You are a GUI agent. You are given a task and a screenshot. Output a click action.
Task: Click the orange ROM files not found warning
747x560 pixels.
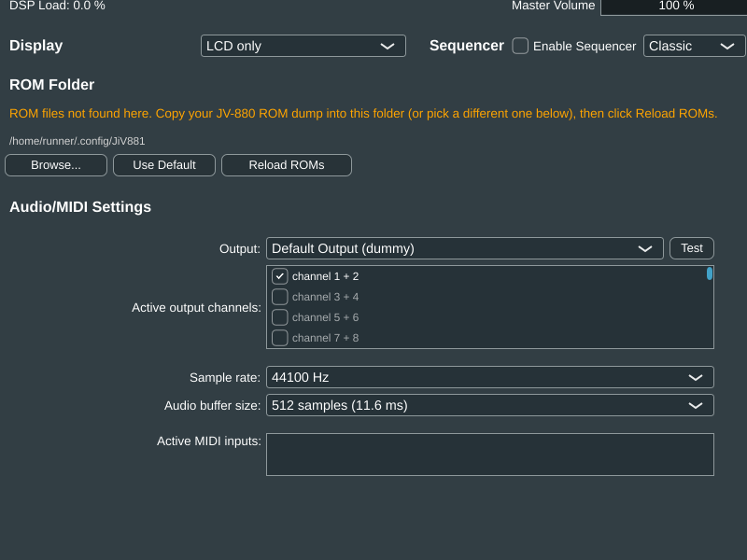(363, 113)
